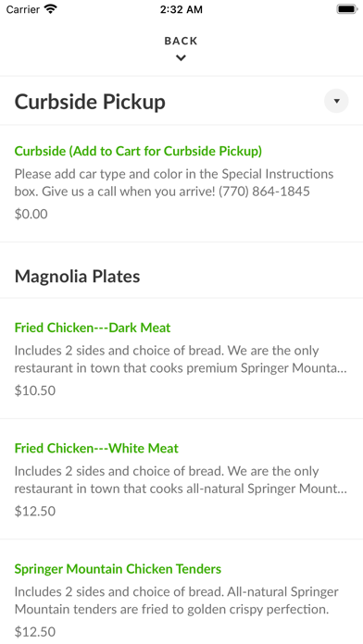Image resolution: width=363 pixels, height=644 pixels.
Task: Tap the $12.50 chicken tenders price
Action: (x=35, y=631)
